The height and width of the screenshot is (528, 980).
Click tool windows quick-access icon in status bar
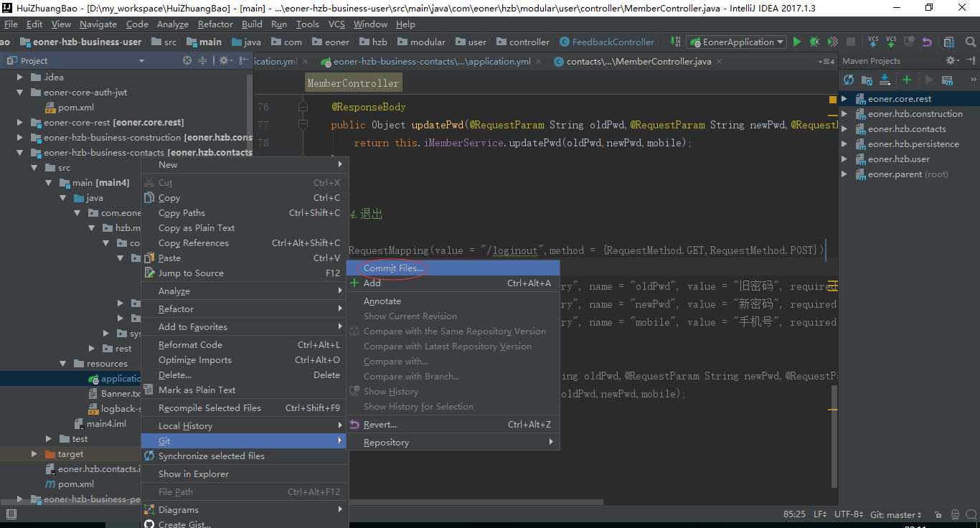click(x=10, y=514)
